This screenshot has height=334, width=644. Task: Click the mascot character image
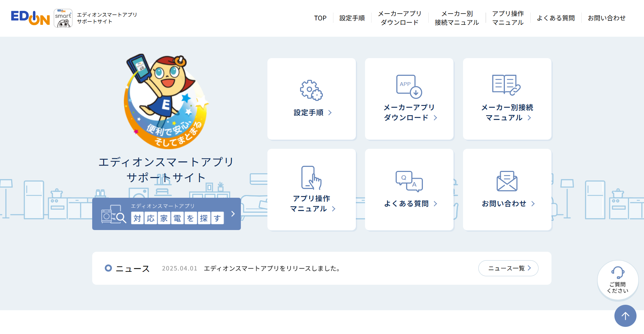pyautogui.click(x=166, y=101)
